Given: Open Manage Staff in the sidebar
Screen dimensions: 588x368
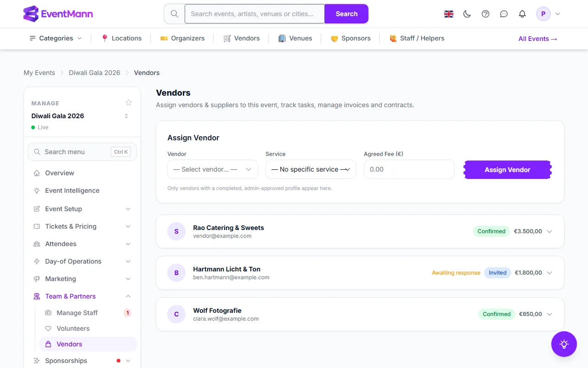Looking at the screenshot, I should [88, 313].
